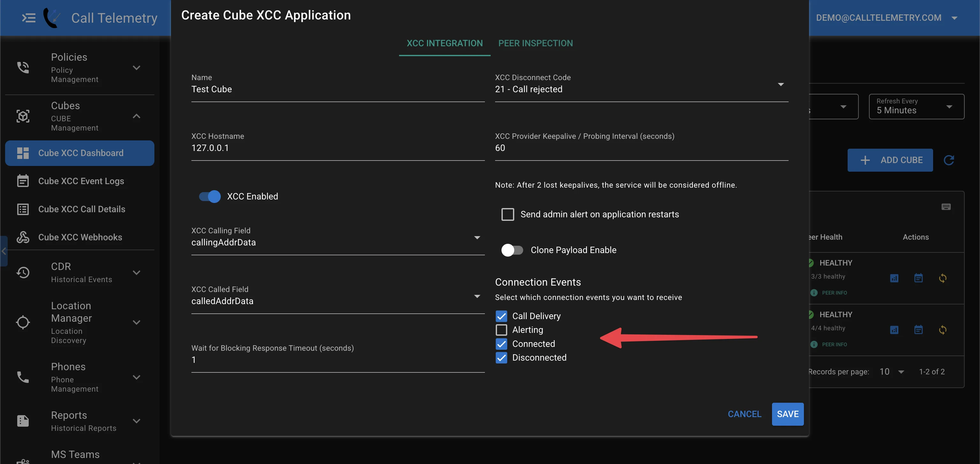Toggle the Clone Payload Enable switch

click(x=512, y=250)
